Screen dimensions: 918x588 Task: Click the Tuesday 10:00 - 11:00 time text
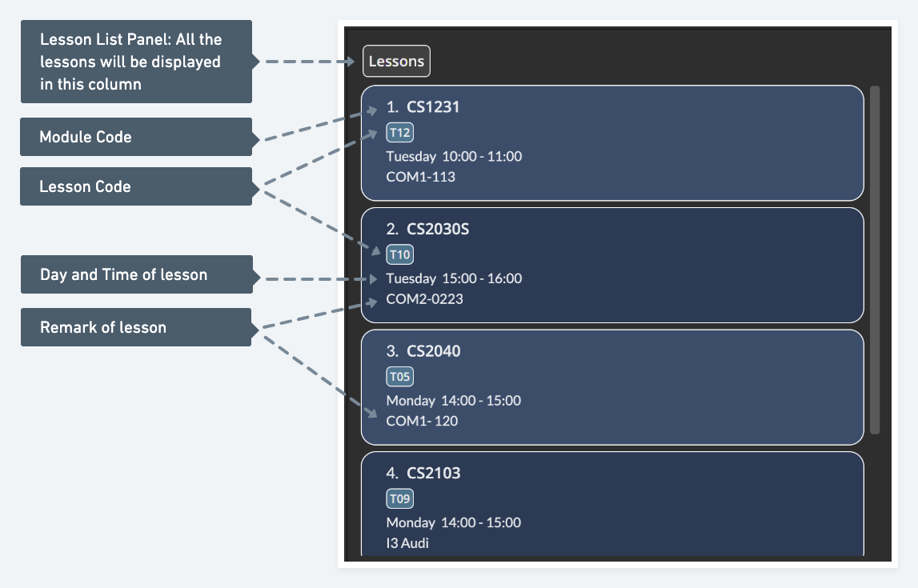(454, 157)
